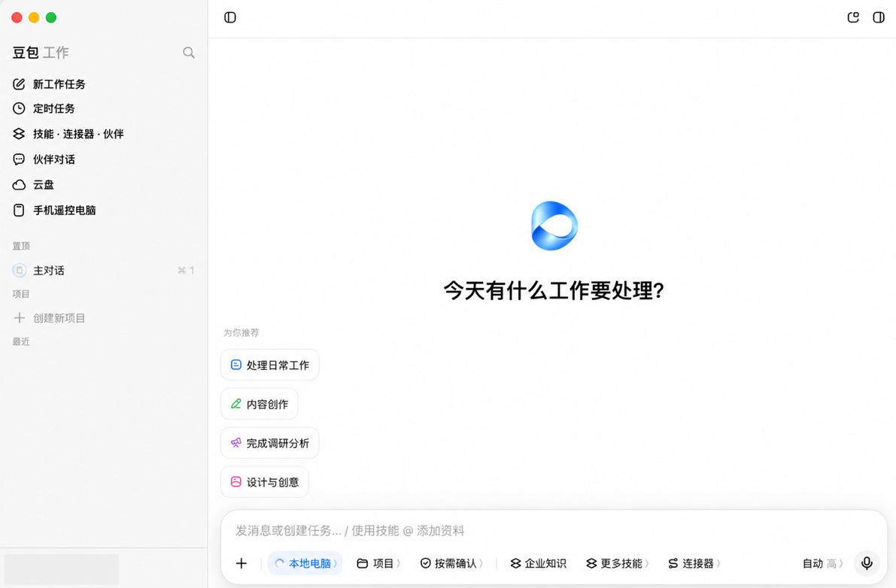Click the 置顶 section label
This screenshot has width=896, height=588.
coord(21,246)
